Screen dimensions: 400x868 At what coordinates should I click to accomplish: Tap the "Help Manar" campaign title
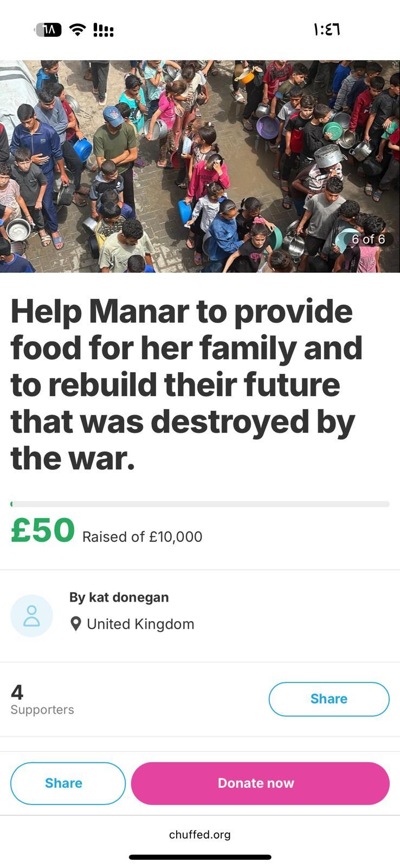pyautogui.click(x=186, y=384)
